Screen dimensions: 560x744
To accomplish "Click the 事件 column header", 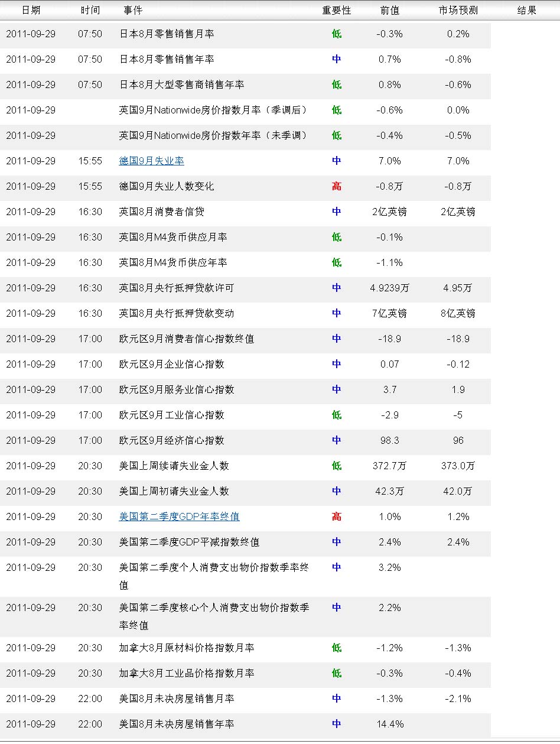I will pos(133,10).
